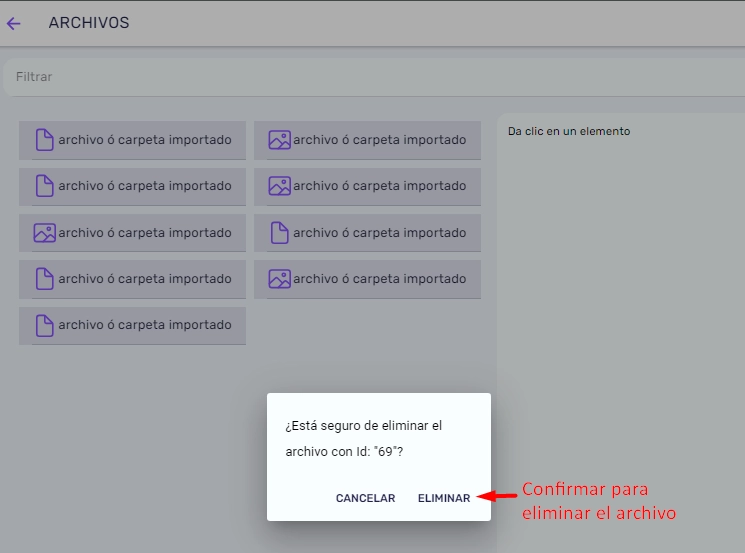The height and width of the screenshot is (553, 745).
Task: Select the only document item in the right column
Action: point(367,233)
